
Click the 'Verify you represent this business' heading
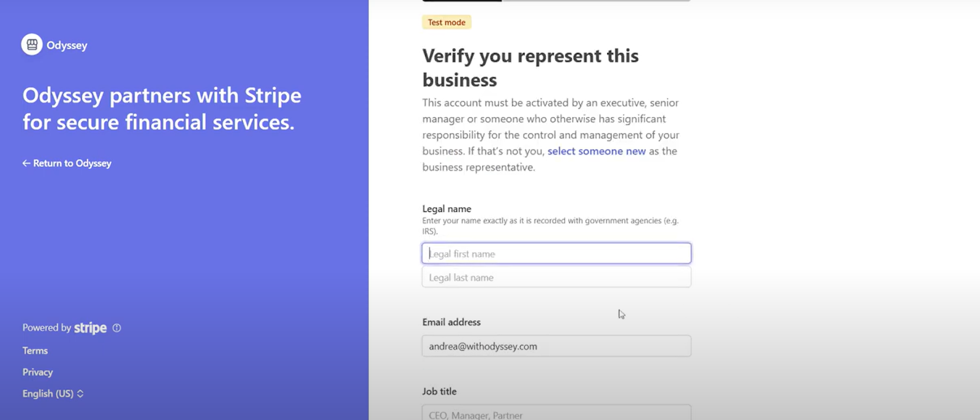530,67
